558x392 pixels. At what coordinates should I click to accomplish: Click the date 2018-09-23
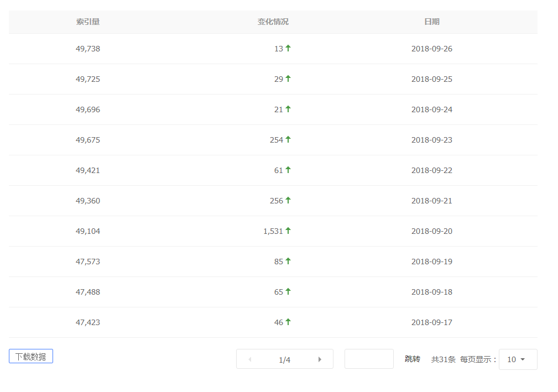432,140
